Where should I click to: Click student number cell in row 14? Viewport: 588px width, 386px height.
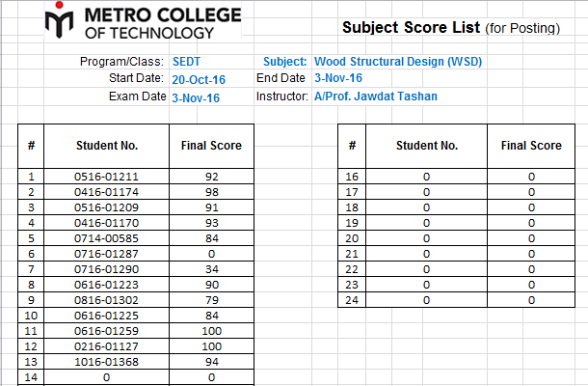[106, 376]
